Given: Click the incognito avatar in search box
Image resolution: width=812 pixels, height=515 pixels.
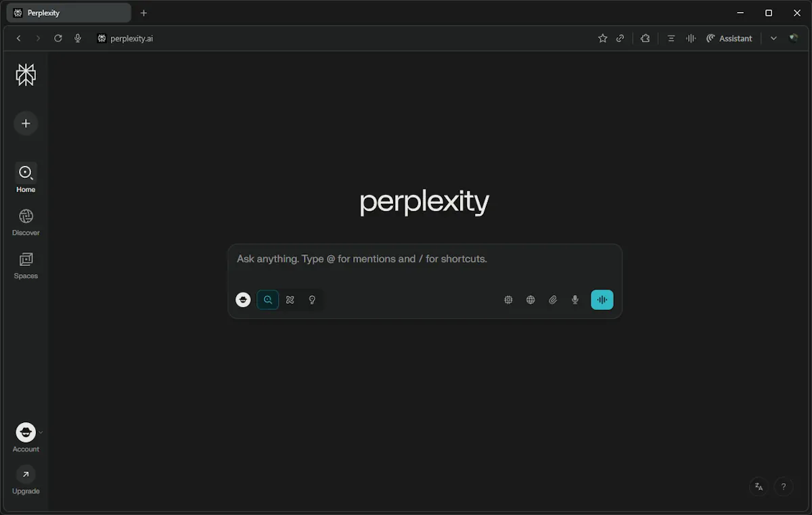Looking at the screenshot, I should pos(243,300).
